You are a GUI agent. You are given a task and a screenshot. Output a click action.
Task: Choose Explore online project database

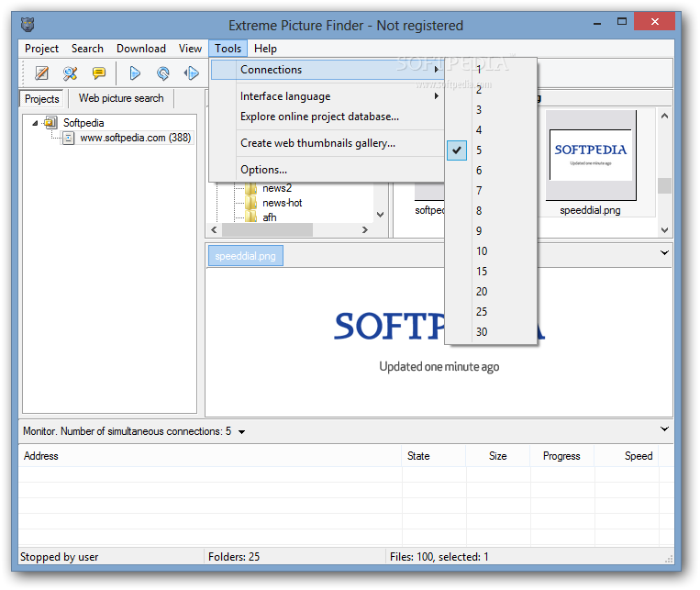point(327,117)
